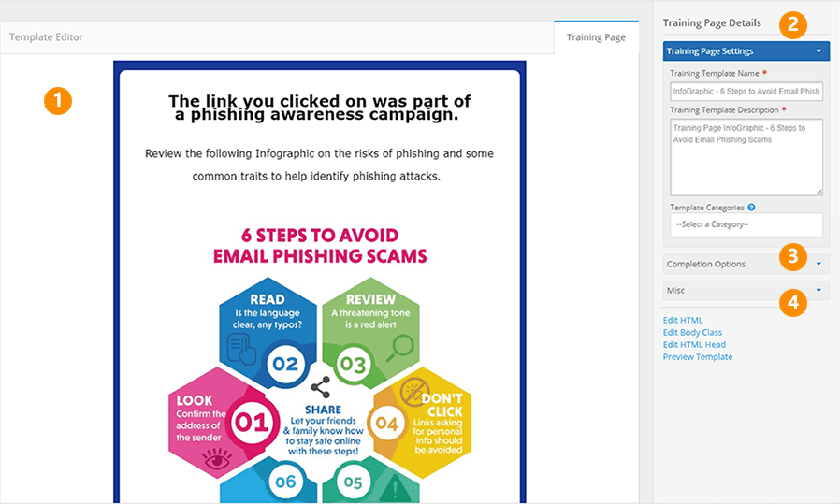This screenshot has height=504, width=840.
Task: Click the Training Page Details heading
Action: (x=712, y=23)
